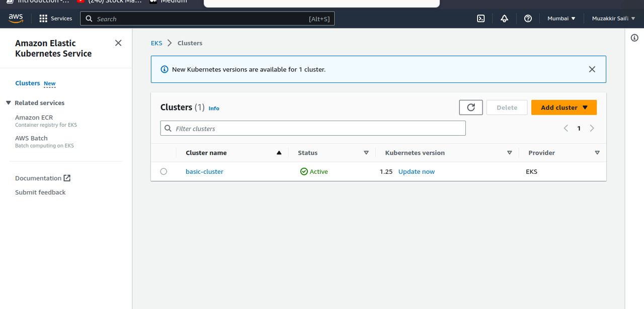The height and width of the screenshot is (309, 644).
Task: Click the external link icon next to Documentation
Action: point(67,178)
